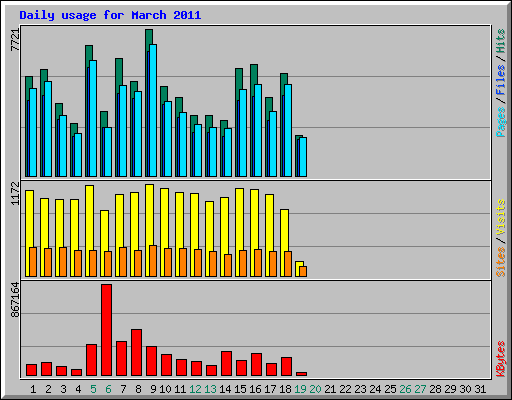Select day 2 on the x-axis

click(48, 389)
